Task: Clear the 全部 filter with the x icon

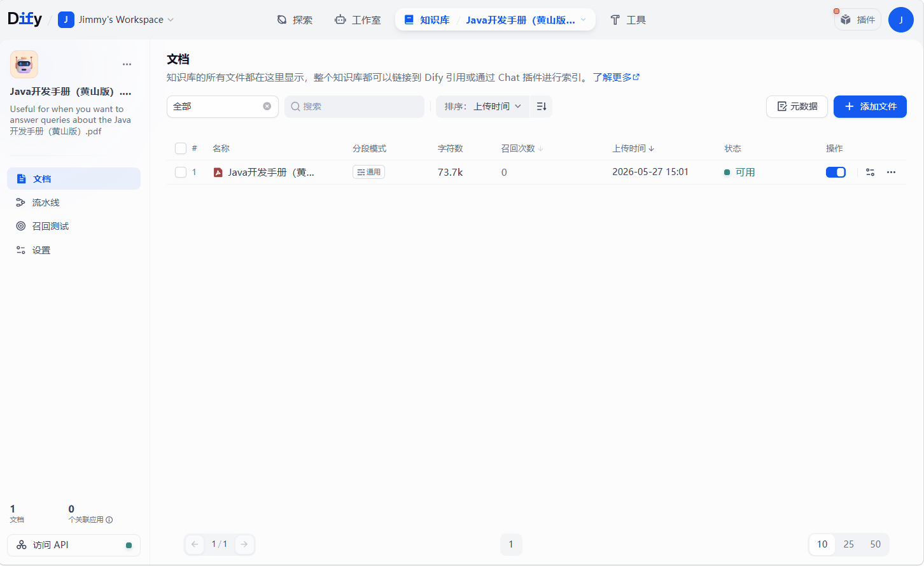Action: (x=267, y=106)
